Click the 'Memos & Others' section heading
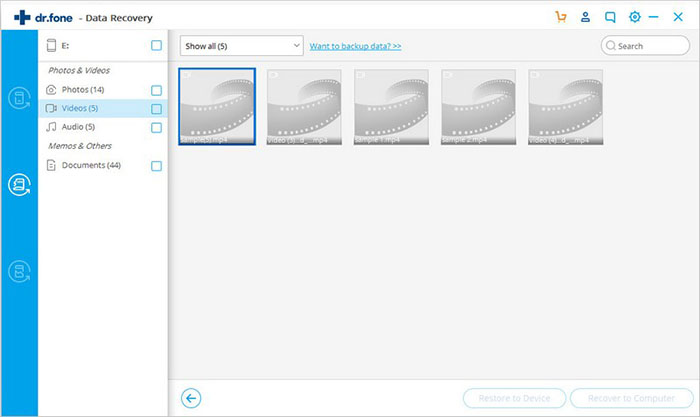Screen dimensions: 700x417 pyautogui.click(x=80, y=146)
